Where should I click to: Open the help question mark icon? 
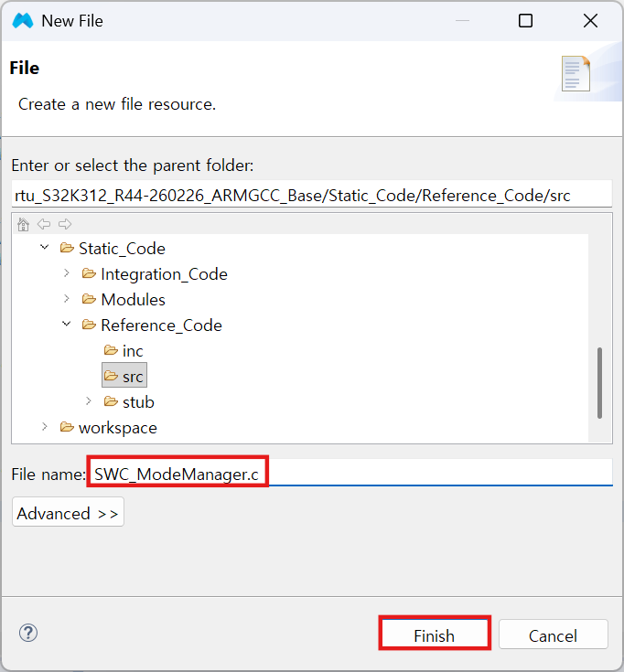tap(28, 633)
